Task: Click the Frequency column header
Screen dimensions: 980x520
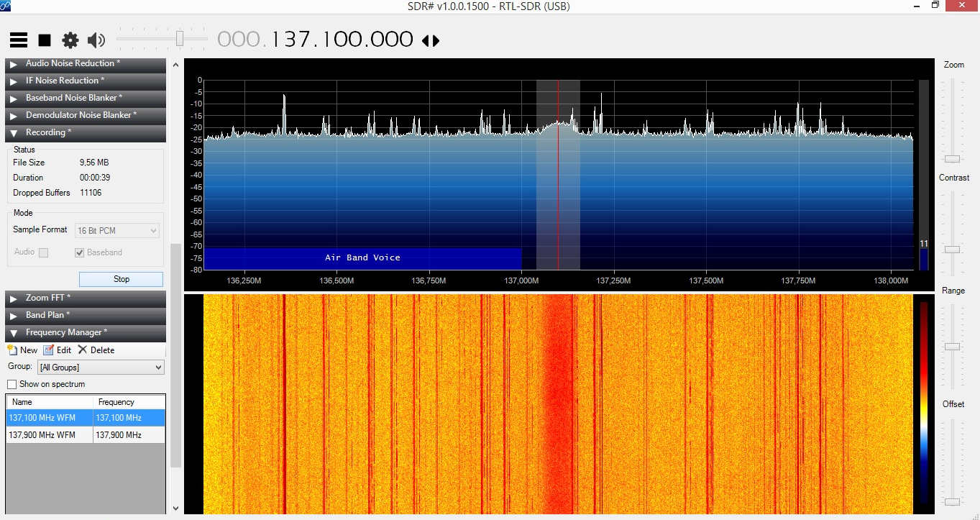Action: tap(129, 402)
